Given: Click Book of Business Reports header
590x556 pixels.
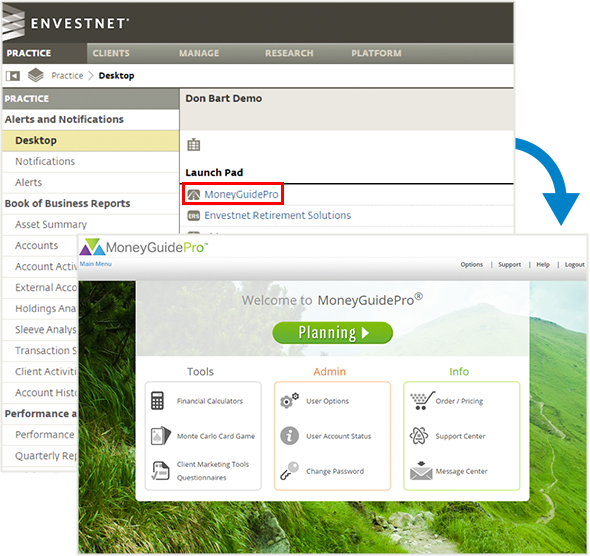Looking at the screenshot, I should pos(67,204).
